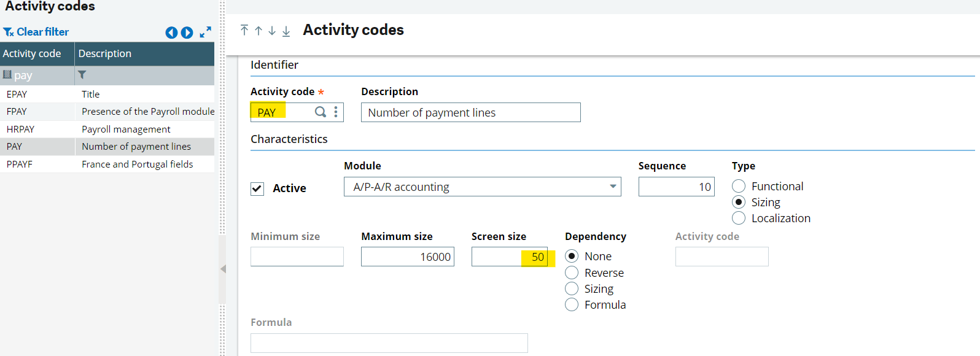The width and height of the screenshot is (980, 356).
Task: Collapse the left list panel handle
Action: coord(223,269)
